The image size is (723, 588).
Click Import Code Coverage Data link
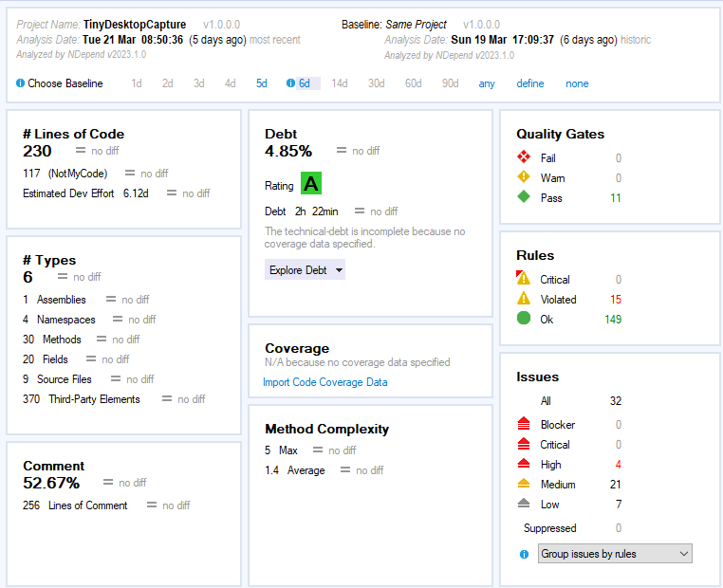[x=325, y=382]
